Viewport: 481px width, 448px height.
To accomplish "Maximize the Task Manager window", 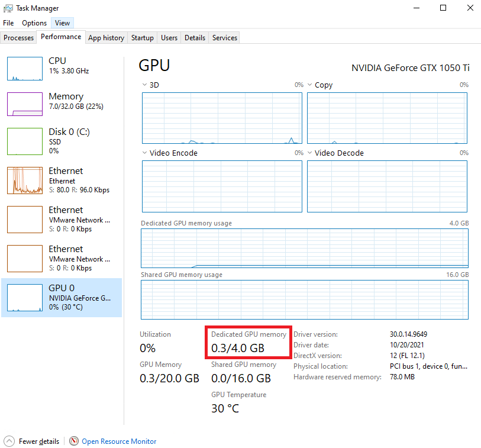I will [443, 8].
